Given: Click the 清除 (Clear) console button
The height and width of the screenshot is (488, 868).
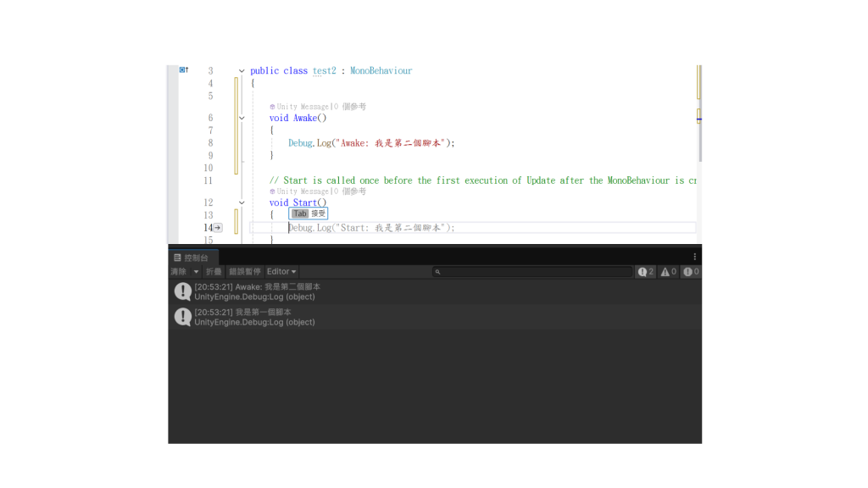Looking at the screenshot, I should click(x=178, y=272).
